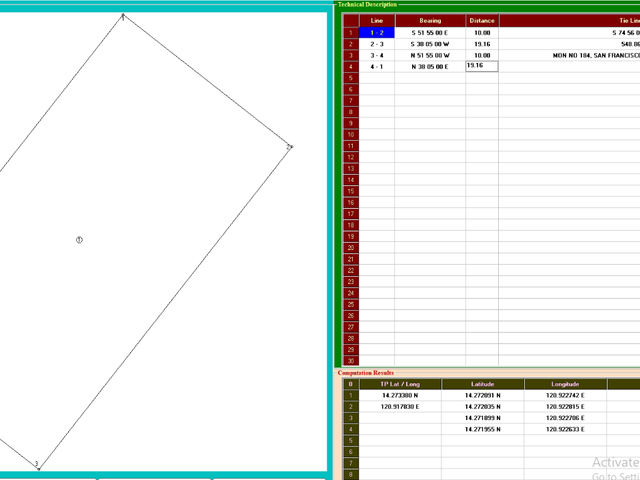This screenshot has height=480, width=640.
Task: Click the Longitude column header in Computation Results
Action: click(565, 384)
